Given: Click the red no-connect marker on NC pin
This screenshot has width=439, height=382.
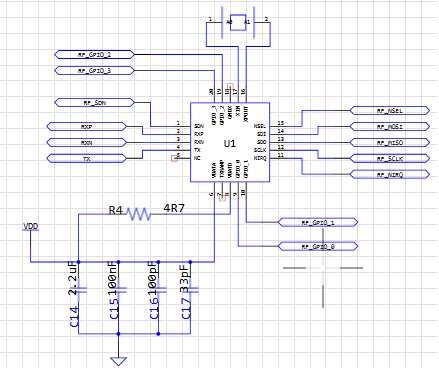Looking at the screenshot, I should point(174,158).
